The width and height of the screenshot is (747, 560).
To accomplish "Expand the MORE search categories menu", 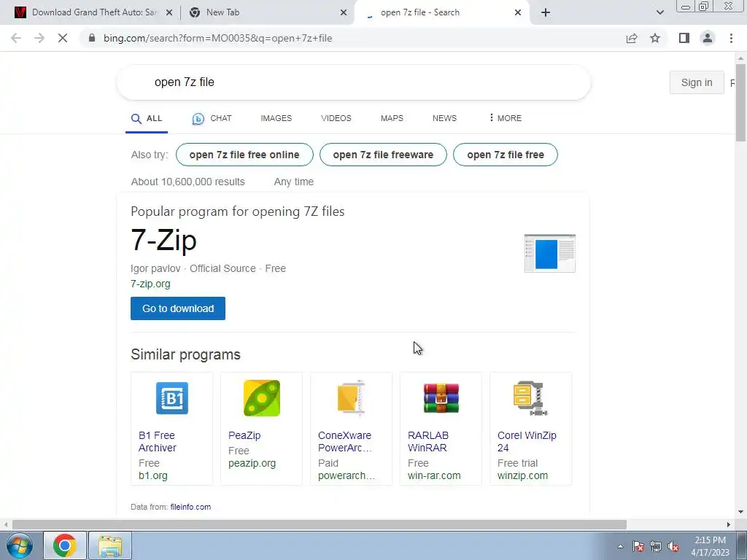I will click(x=505, y=118).
